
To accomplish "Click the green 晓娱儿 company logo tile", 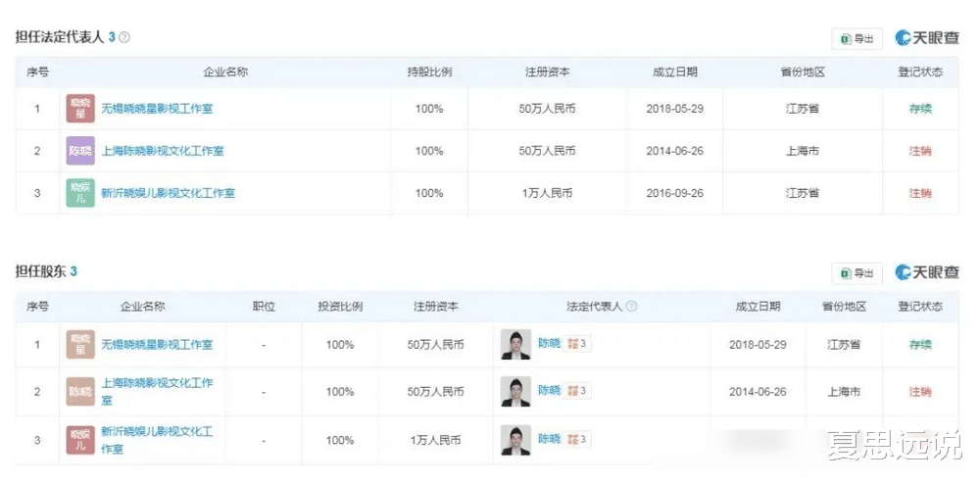I will (x=80, y=193).
